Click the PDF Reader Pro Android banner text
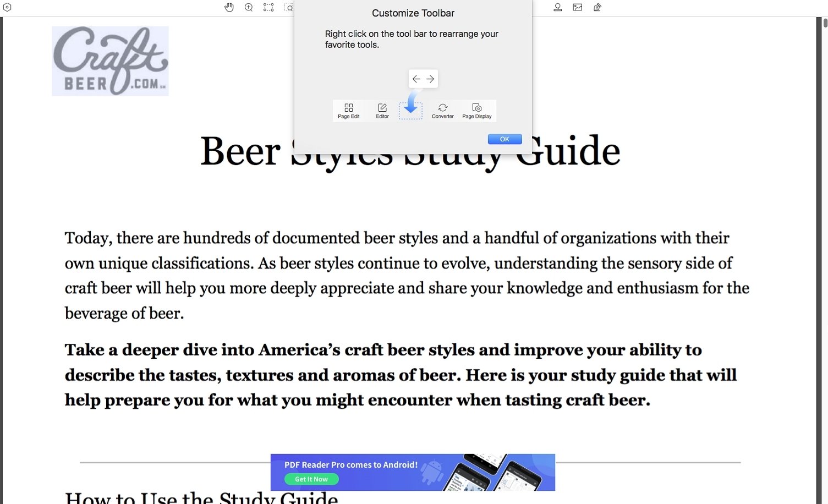 [x=351, y=465]
